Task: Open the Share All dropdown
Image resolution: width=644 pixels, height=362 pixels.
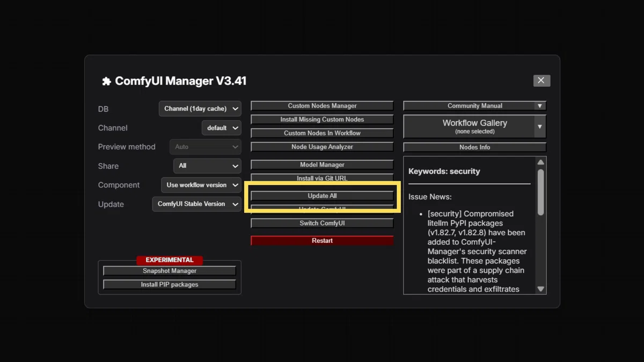Action: coord(207,166)
